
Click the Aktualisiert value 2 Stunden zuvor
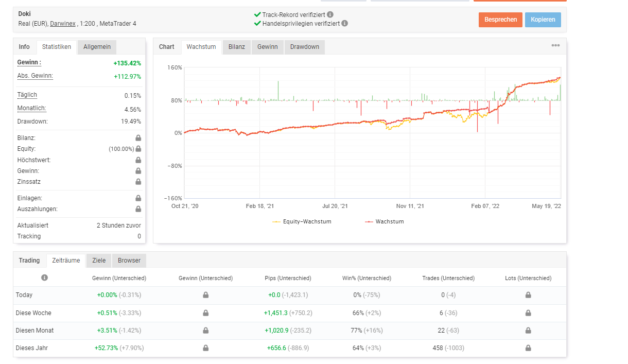119,226
